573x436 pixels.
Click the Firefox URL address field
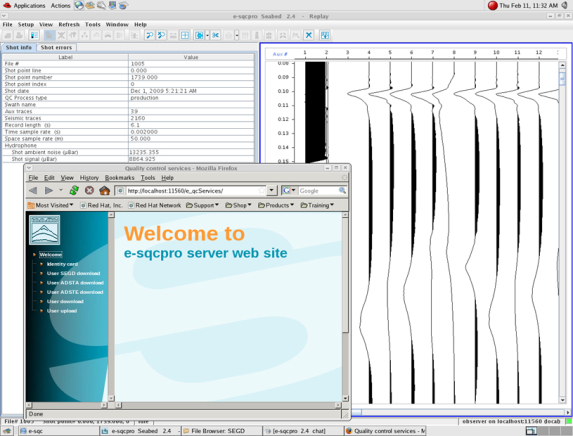pos(191,190)
